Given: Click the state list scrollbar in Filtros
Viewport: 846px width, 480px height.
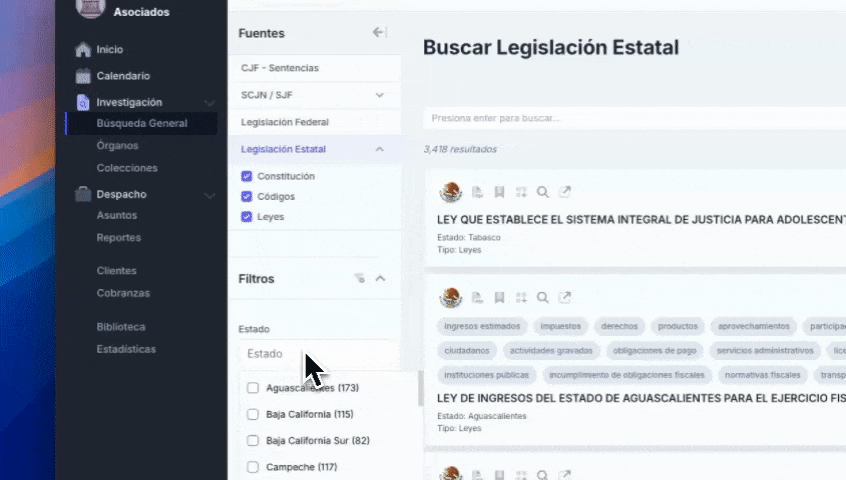Looking at the screenshot, I should tap(420, 388).
